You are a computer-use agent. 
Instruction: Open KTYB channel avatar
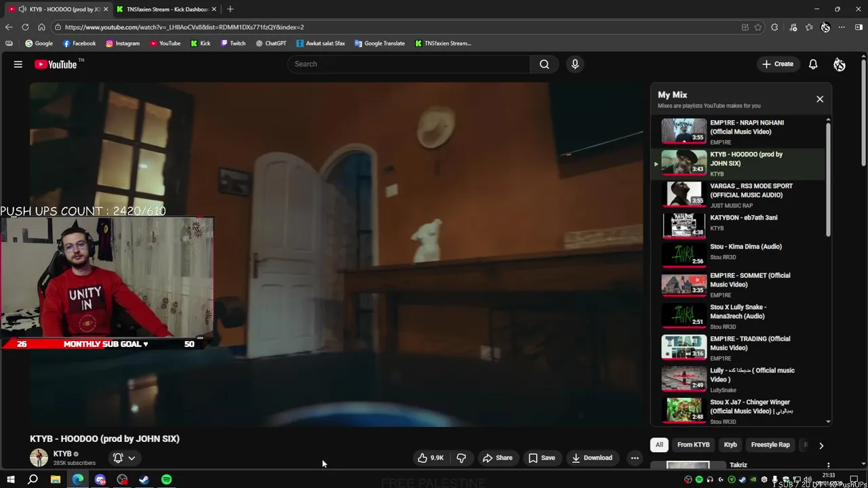[x=39, y=457]
